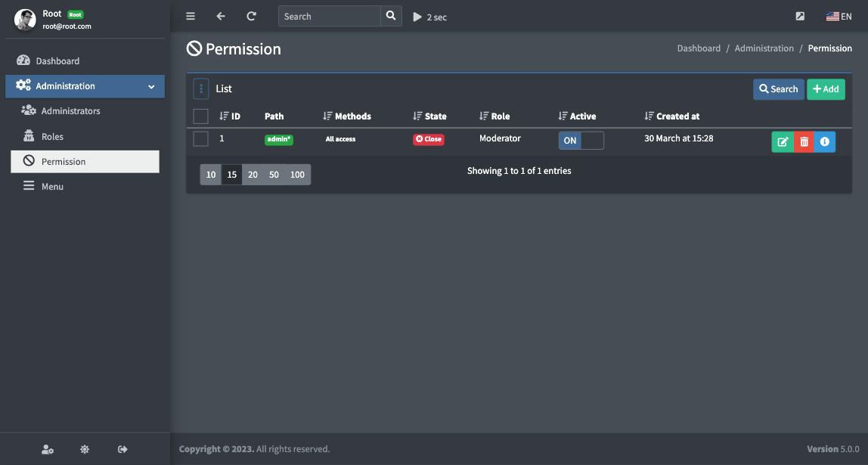Image resolution: width=868 pixels, height=465 pixels.
Task: Go to Dashboard in the sidebar
Action: (x=57, y=61)
